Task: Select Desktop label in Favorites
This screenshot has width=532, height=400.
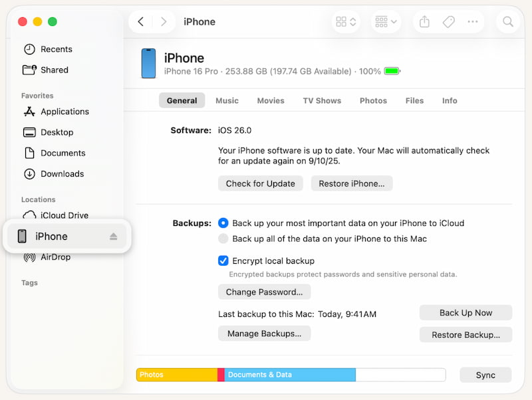Action: coord(57,132)
